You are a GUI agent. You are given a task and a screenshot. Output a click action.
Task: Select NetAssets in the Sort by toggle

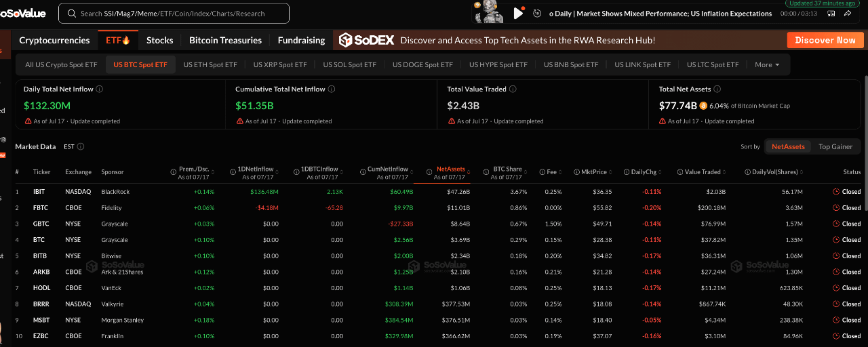(x=788, y=146)
